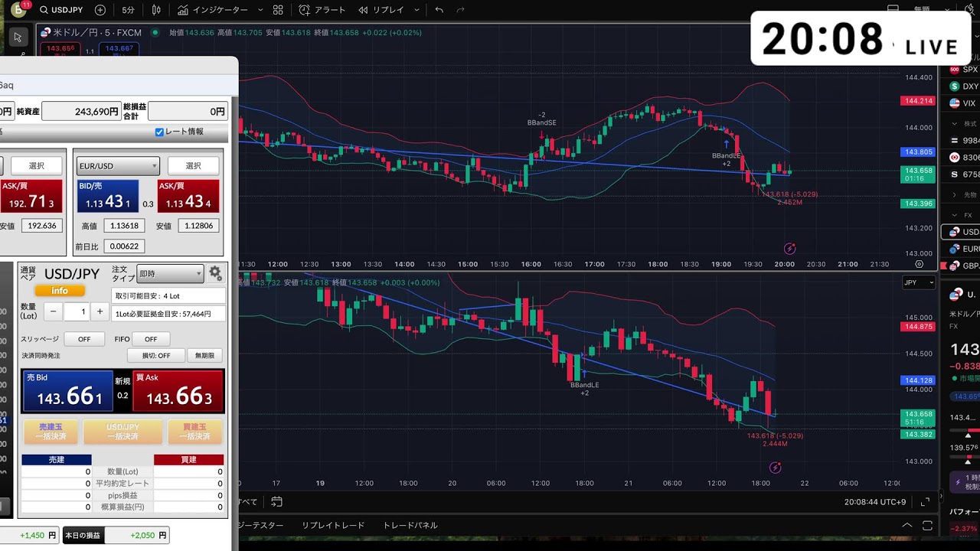The width and height of the screenshot is (980, 551).
Task: Redo the last chart action
Action: point(460,10)
